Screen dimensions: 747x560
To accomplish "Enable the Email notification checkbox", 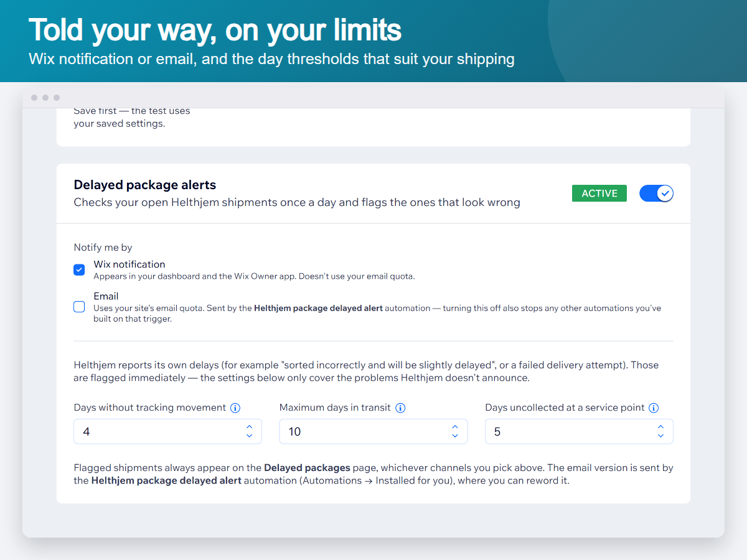I will pos(79,307).
